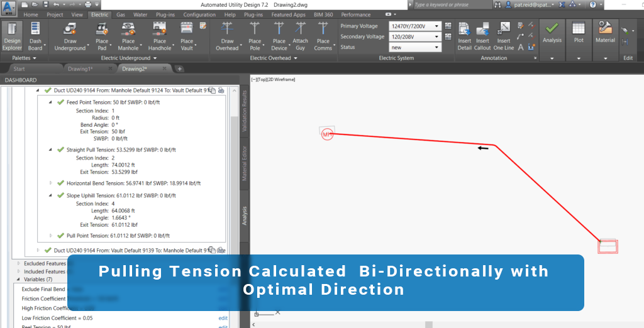Viewport: 644px width, 328px height.
Task: Expand the Included Features section
Action: point(18,271)
